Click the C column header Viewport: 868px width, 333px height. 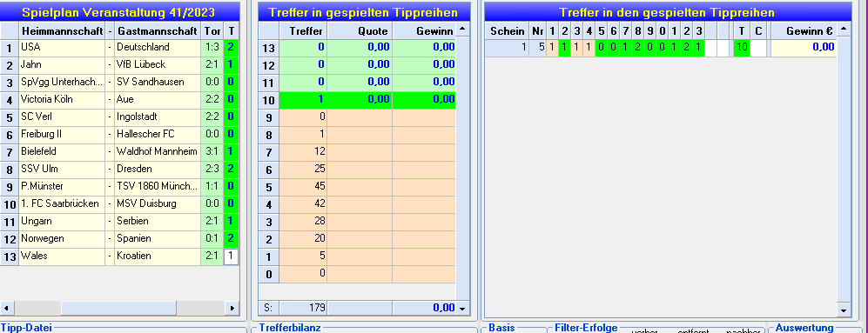click(x=758, y=31)
